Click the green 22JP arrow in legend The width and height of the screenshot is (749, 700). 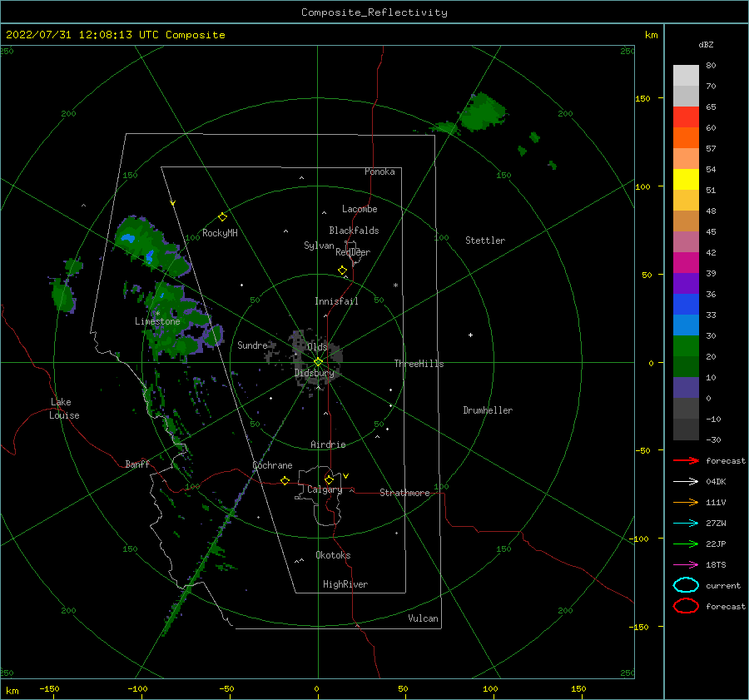tap(686, 544)
